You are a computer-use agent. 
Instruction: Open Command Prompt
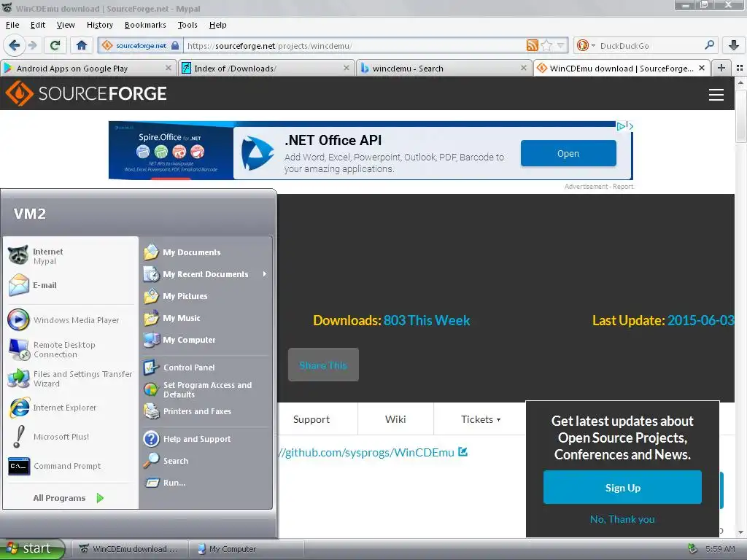[x=71, y=466]
